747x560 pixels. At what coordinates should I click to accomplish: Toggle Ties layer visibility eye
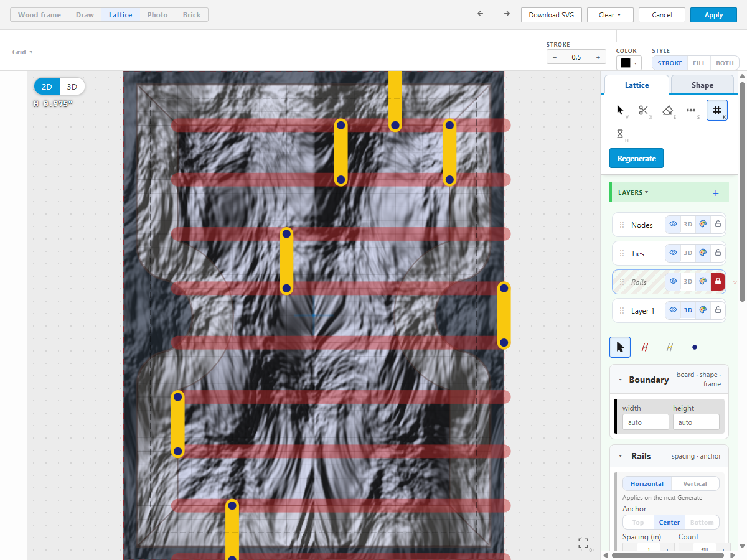673,253
